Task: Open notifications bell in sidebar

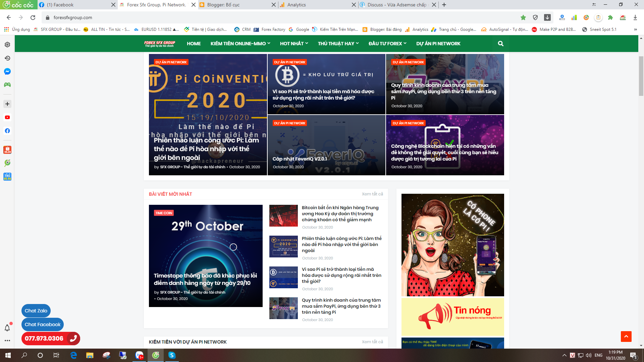Action: (x=7, y=328)
